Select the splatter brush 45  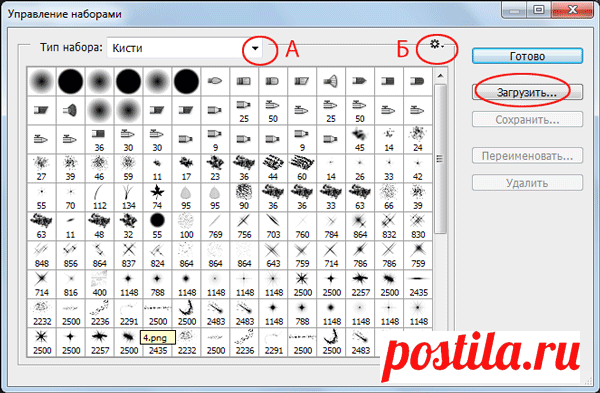pyautogui.click(x=360, y=140)
